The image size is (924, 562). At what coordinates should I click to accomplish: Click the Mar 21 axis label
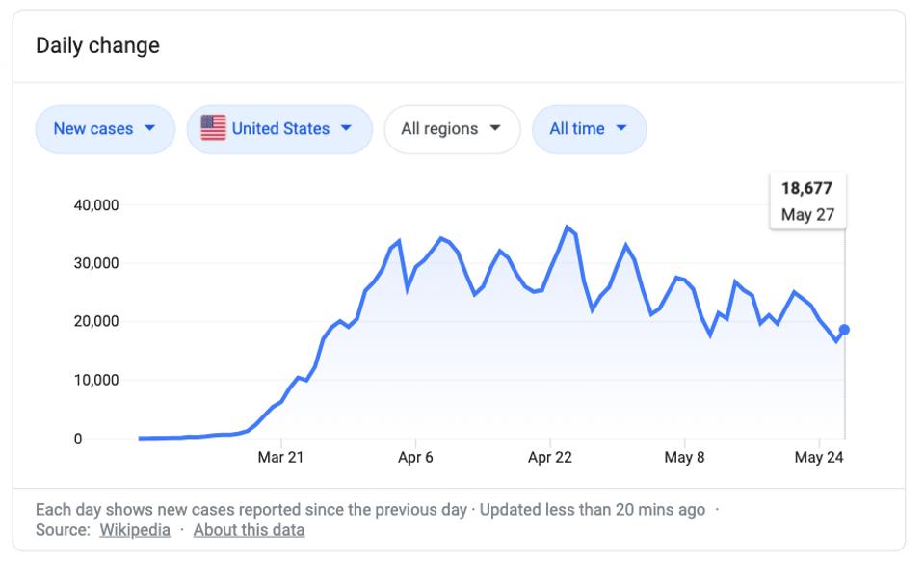pyautogui.click(x=280, y=458)
